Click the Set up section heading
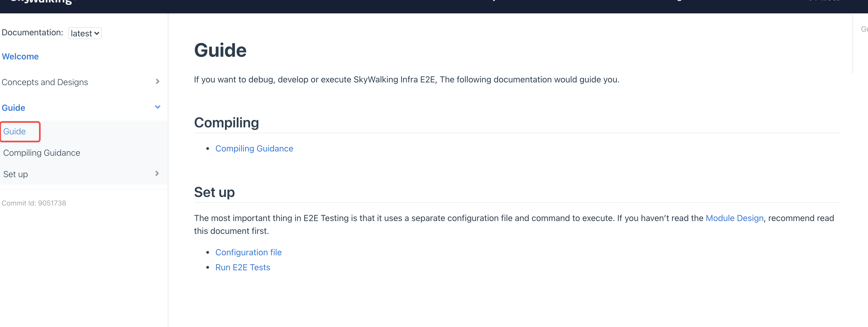 (214, 192)
